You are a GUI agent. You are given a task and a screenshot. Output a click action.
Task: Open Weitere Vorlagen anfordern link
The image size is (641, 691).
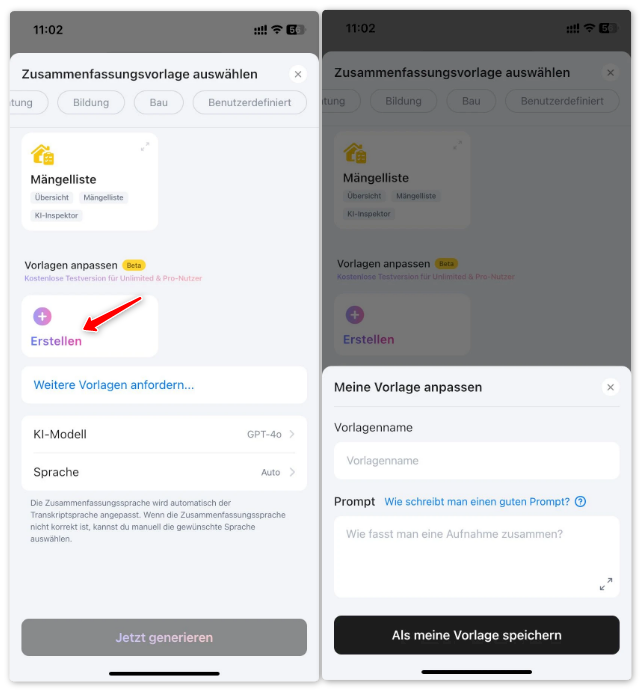(114, 385)
